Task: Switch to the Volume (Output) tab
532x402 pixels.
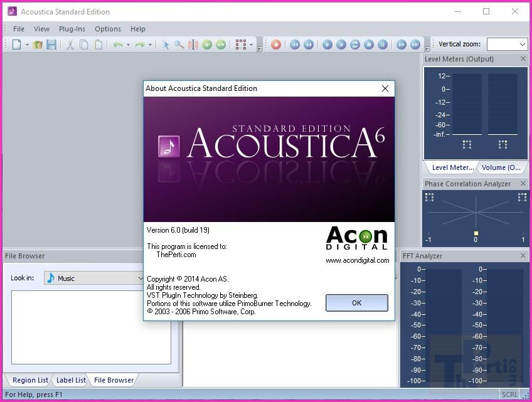Action: click(501, 167)
